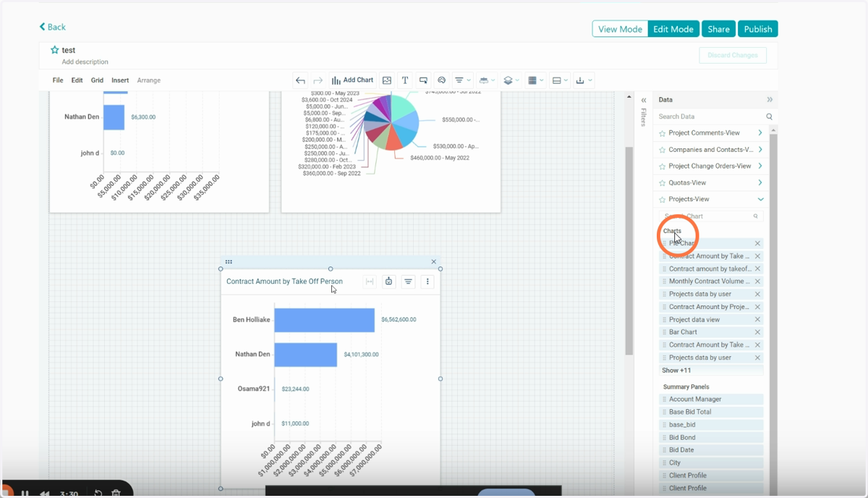
Task: Add a text box with the T icon
Action: coord(405,80)
